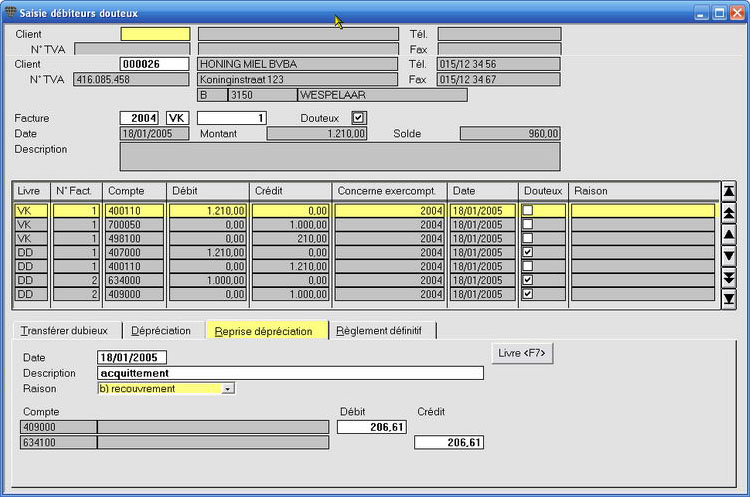Screen dimensions: 750x497
Task: Select table cell with account 634000
Action: point(134,280)
